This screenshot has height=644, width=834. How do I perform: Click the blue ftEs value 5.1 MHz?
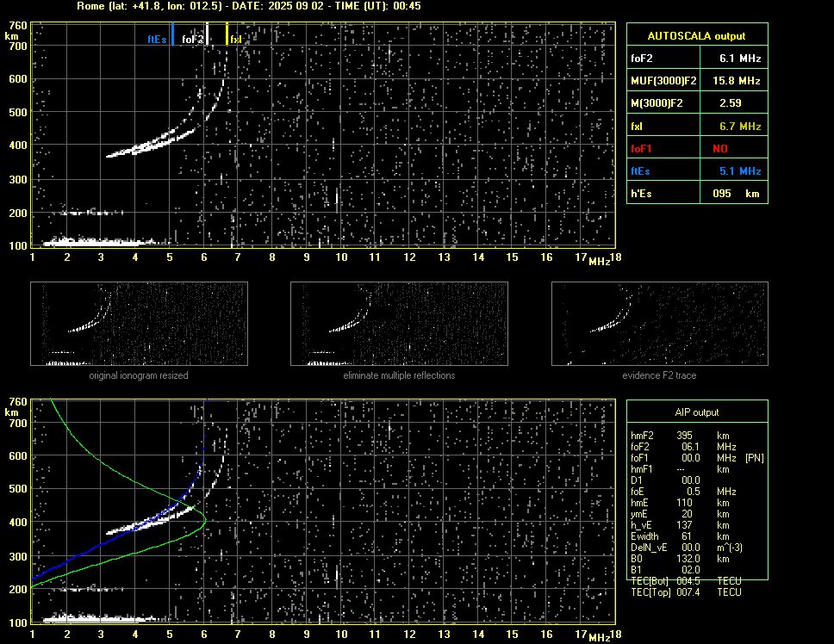coord(740,171)
